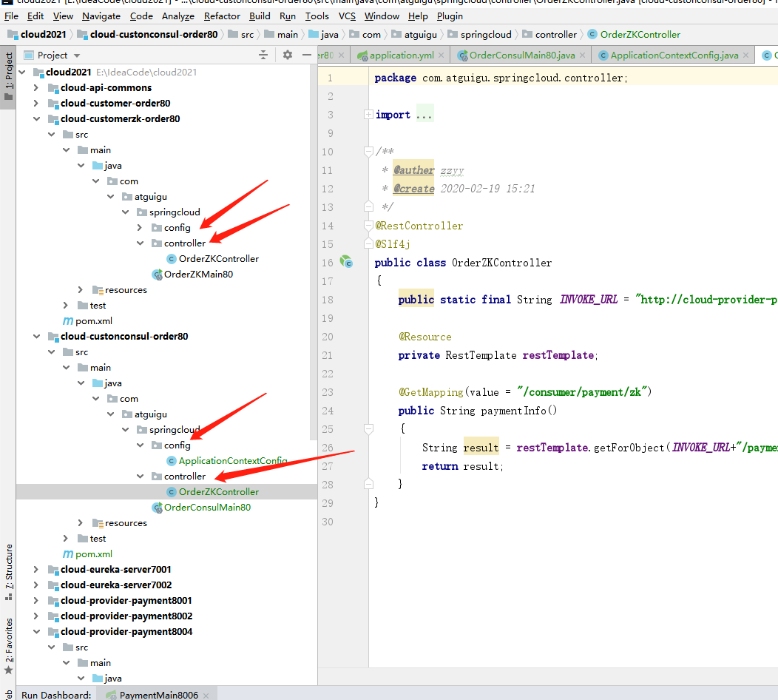Open Project panel settings gear
Viewport: 778px width, 700px height.
(287, 55)
